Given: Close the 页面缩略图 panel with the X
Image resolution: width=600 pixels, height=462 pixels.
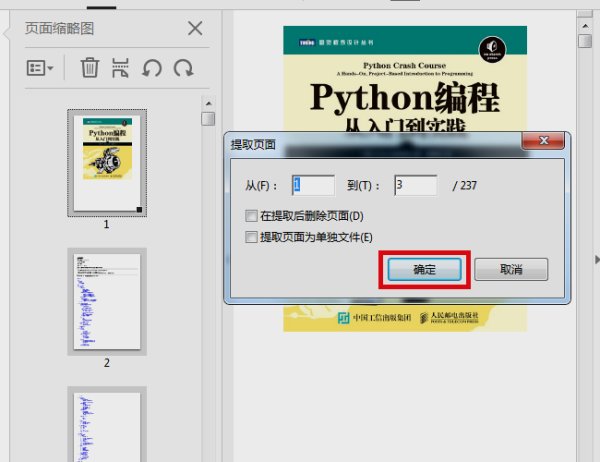Looking at the screenshot, I should click(195, 29).
